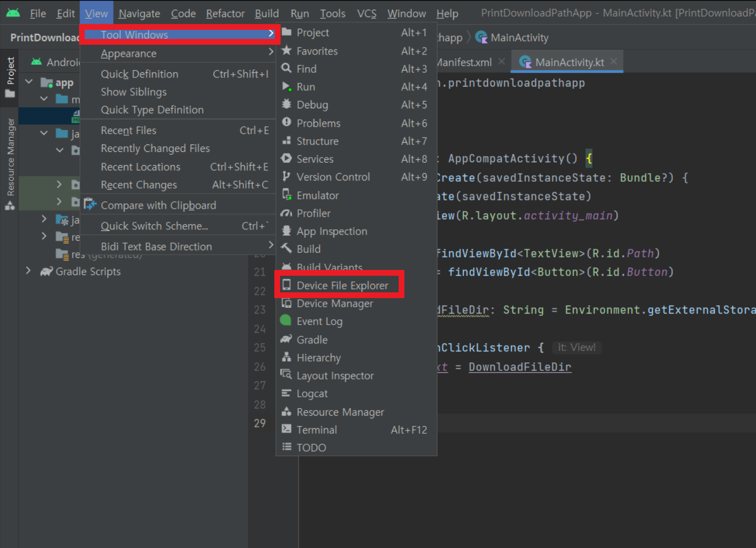The height and width of the screenshot is (548, 756).
Task: Select the Layout Inspector entry
Action: pos(357,375)
